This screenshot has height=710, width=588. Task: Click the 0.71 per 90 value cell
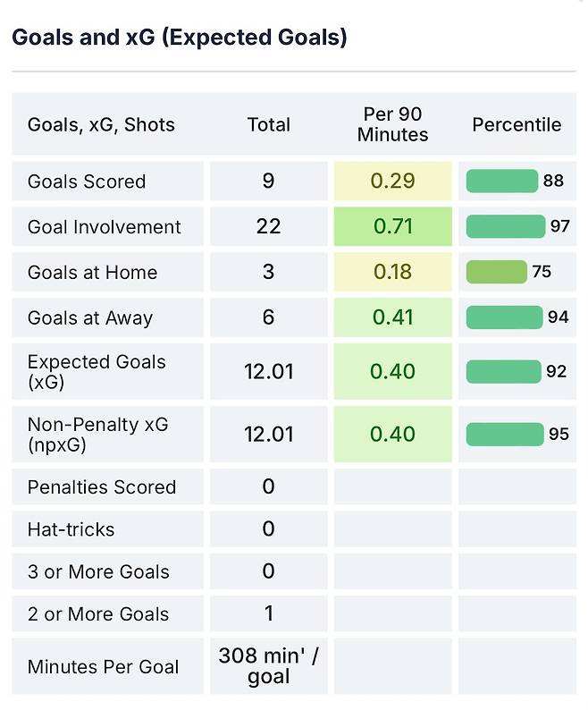pos(393,227)
